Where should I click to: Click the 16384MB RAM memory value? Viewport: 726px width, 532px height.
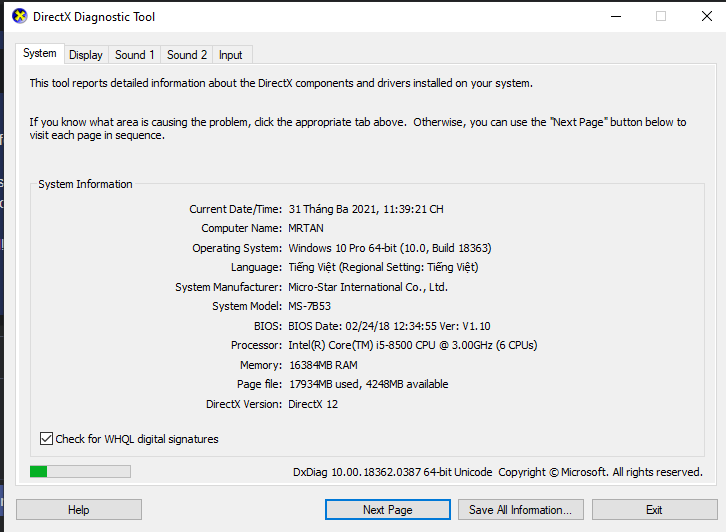(323, 365)
